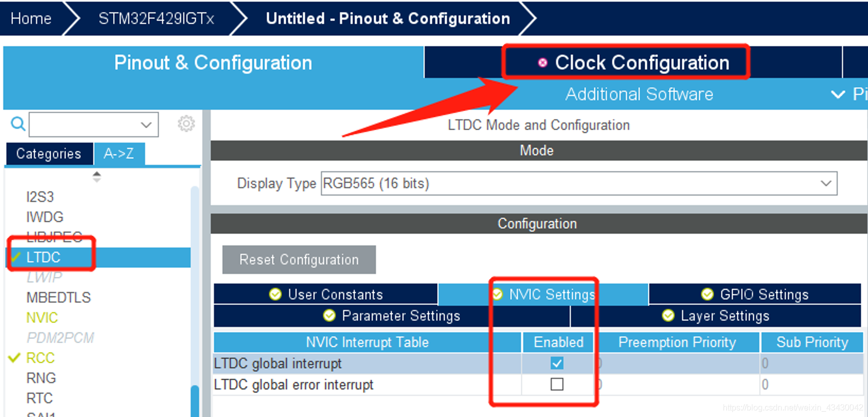This screenshot has height=417, width=868.
Task: Open the A->Z tab
Action: 119,153
